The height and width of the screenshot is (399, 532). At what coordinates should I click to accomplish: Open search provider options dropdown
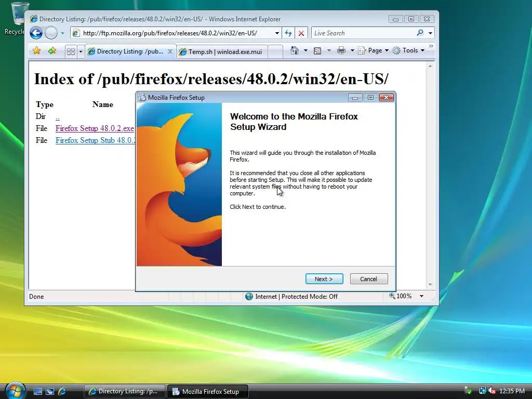[x=430, y=33]
